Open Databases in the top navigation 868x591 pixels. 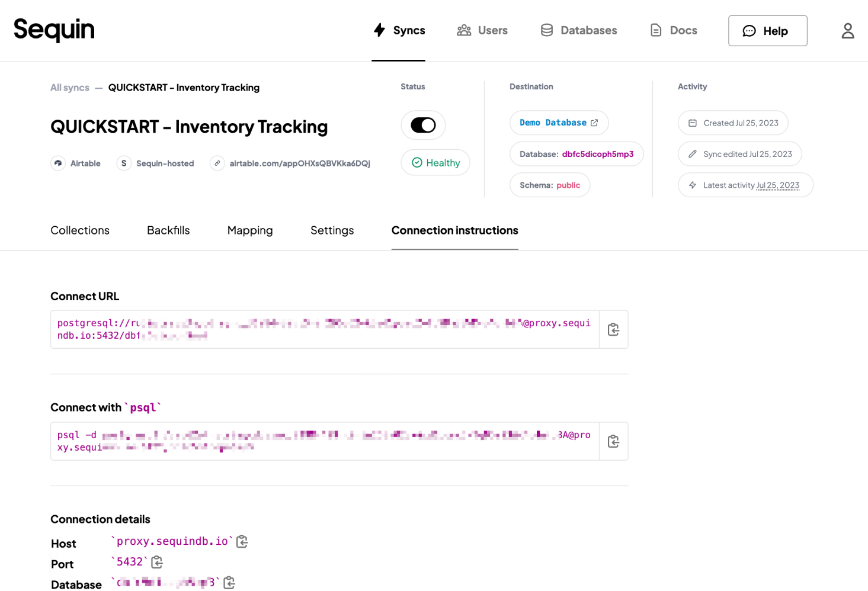[x=578, y=30]
